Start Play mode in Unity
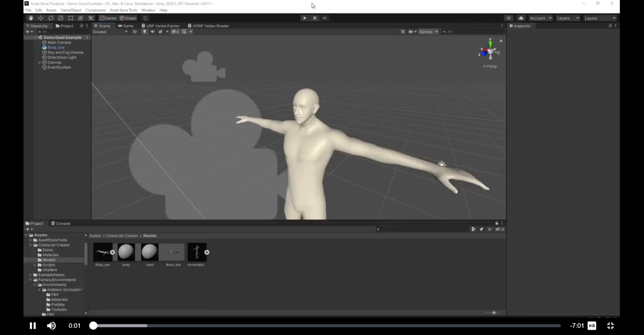644x335 pixels. [x=305, y=18]
